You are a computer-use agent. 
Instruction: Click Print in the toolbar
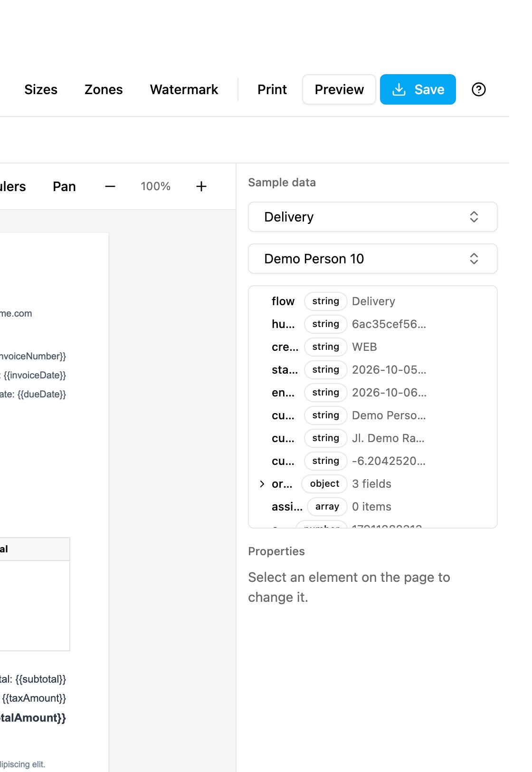click(272, 89)
